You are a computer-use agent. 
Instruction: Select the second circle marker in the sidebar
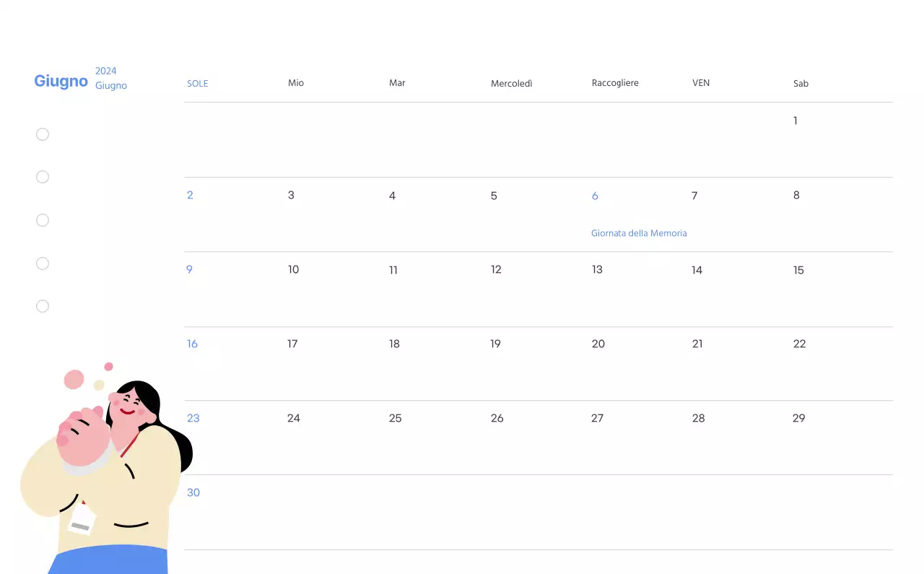tap(43, 177)
